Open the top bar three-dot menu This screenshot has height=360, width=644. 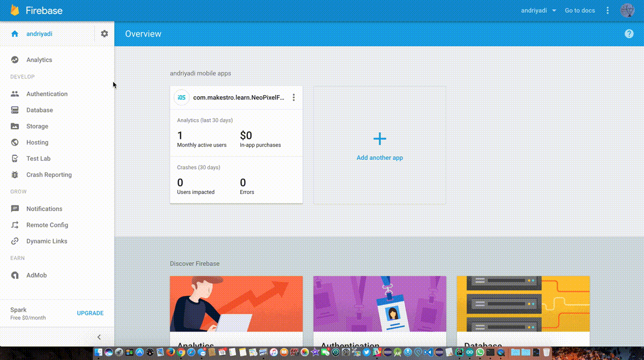pyautogui.click(x=608, y=10)
